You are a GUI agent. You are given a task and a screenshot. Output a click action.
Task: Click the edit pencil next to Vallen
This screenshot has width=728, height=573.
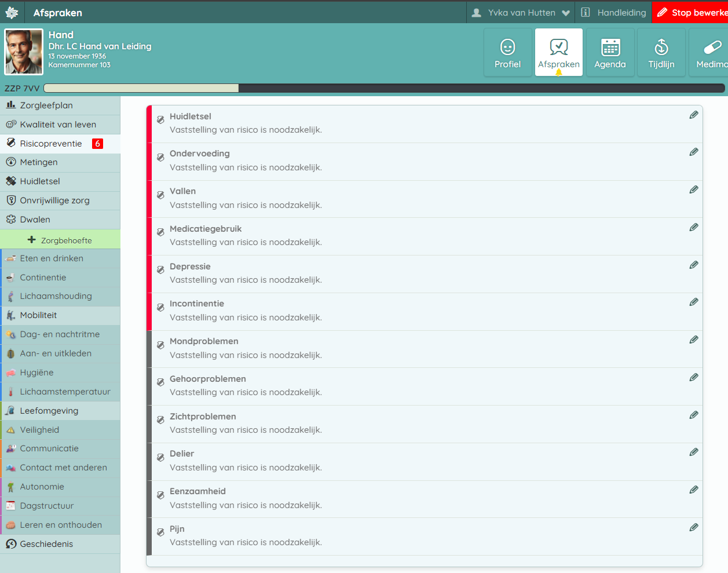pos(693,190)
